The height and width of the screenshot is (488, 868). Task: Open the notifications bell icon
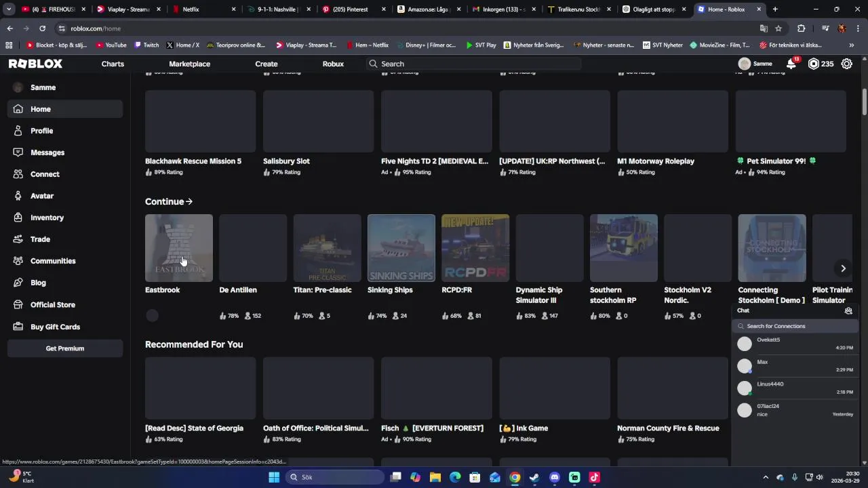[791, 64]
